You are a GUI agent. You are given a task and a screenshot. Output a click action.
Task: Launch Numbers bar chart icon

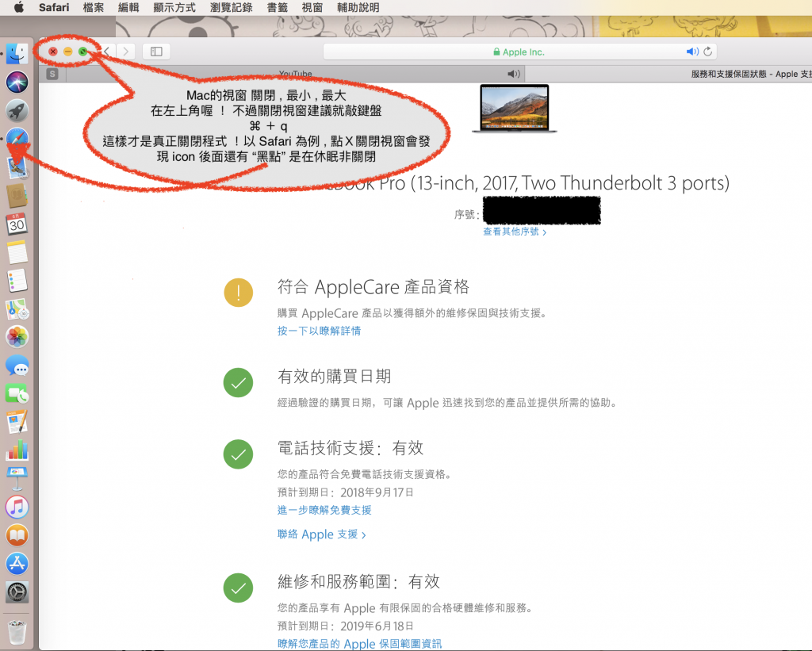click(x=17, y=450)
